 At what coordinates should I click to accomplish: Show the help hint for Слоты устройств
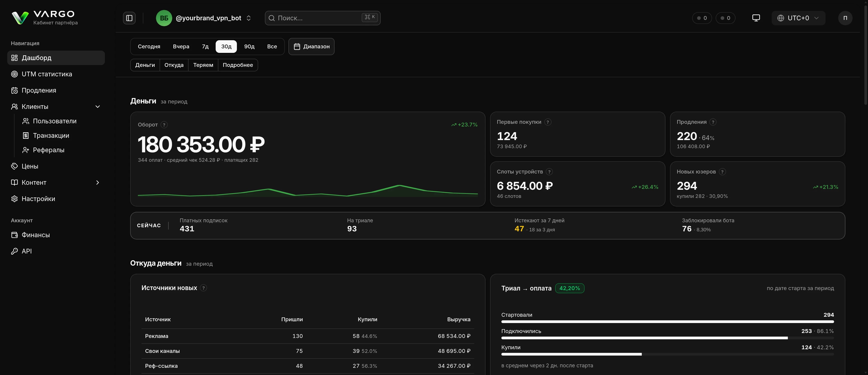549,172
